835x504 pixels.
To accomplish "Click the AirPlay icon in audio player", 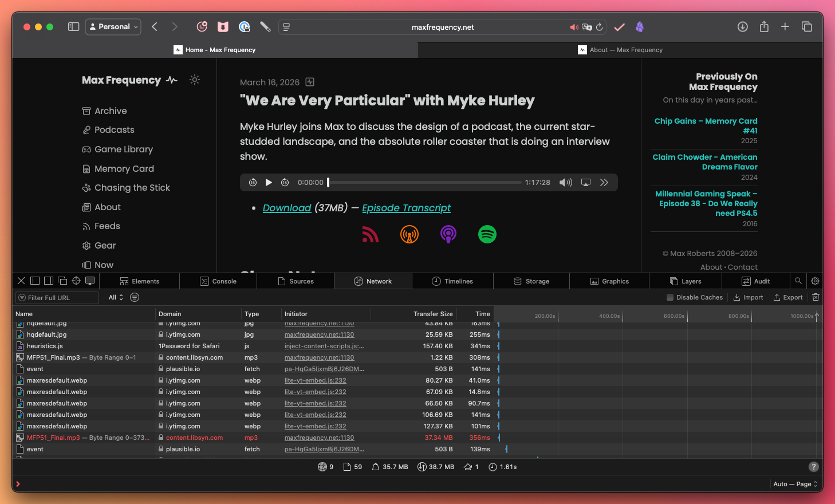I will [x=585, y=183].
